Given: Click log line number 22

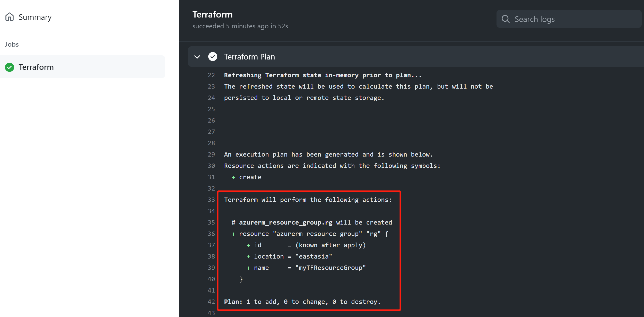Looking at the screenshot, I should (211, 75).
